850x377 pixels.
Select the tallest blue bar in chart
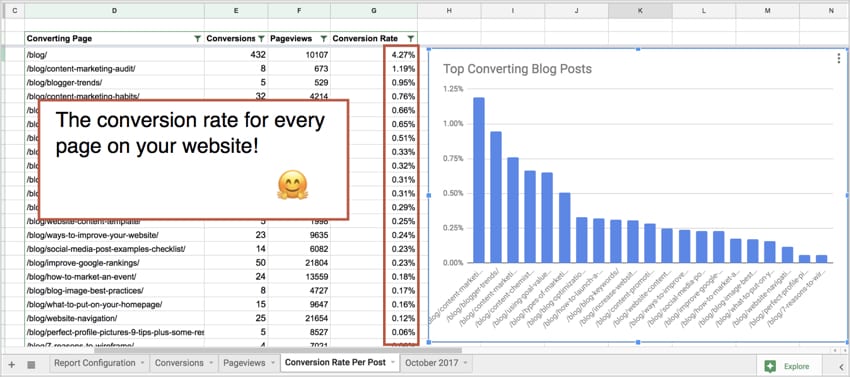tap(479, 180)
